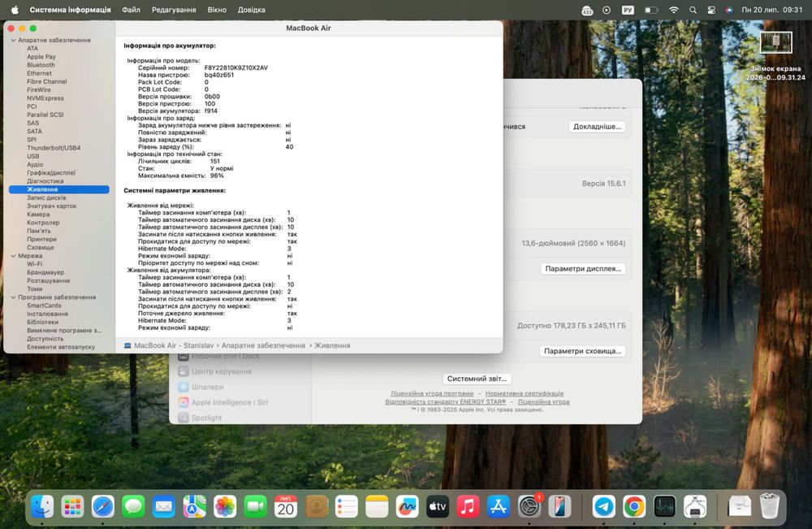Launch Safari from the Dock
The height and width of the screenshot is (529, 812).
pyautogui.click(x=103, y=506)
